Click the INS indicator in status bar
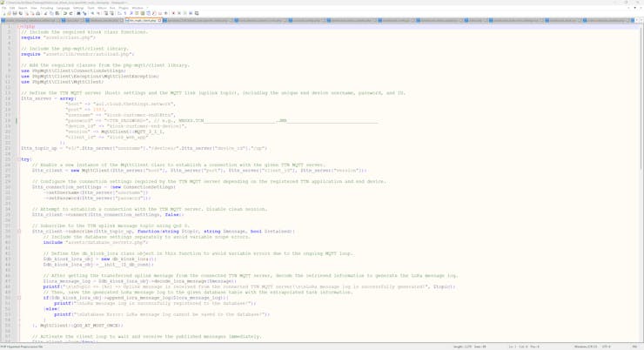This screenshot has height=350, width=644. 634,347
